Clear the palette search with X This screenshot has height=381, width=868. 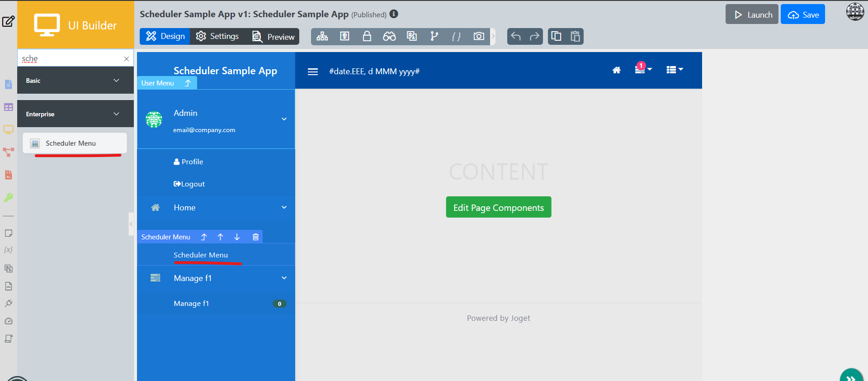(127, 58)
